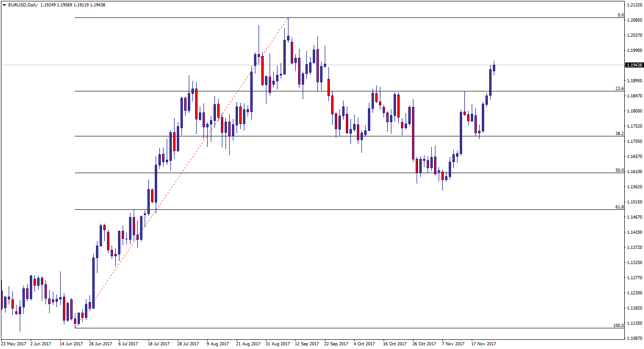Click the 31 Aug 2017 date label

pyautogui.click(x=277, y=343)
